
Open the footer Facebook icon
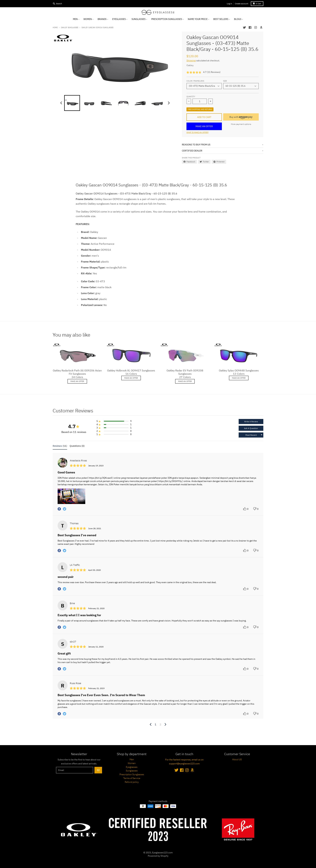click(181, 770)
